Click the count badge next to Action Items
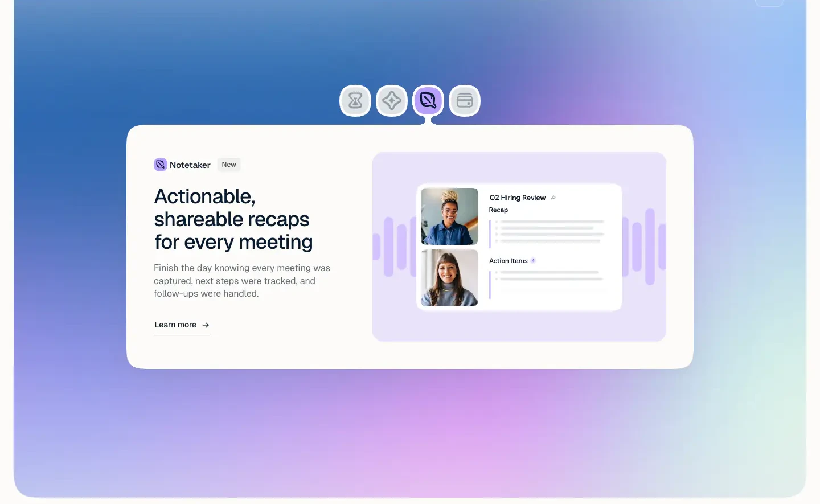This screenshot has width=820, height=504. [533, 261]
